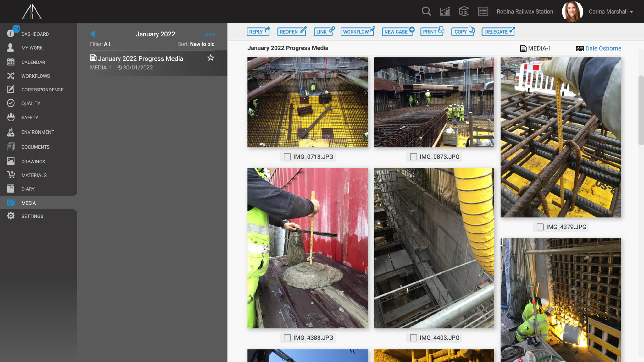Select checkbox for IMG_0718.JPG

coord(287,156)
